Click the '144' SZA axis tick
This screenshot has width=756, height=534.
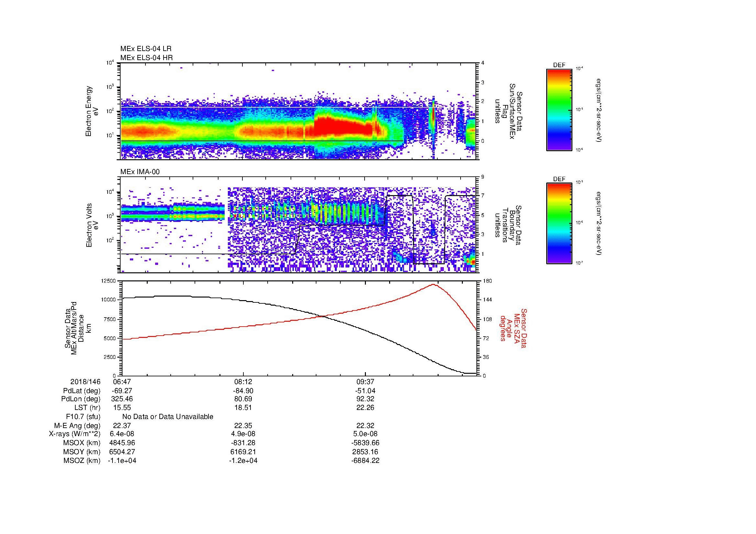tap(487, 300)
